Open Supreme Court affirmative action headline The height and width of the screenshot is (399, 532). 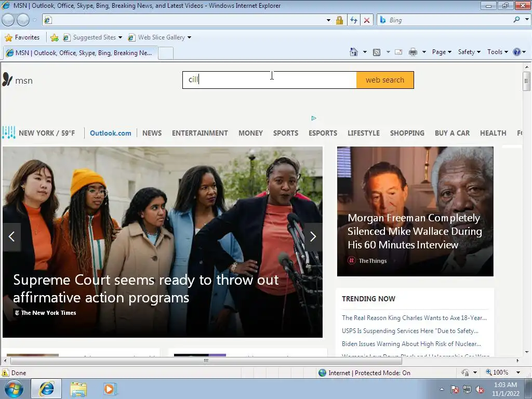(x=146, y=288)
